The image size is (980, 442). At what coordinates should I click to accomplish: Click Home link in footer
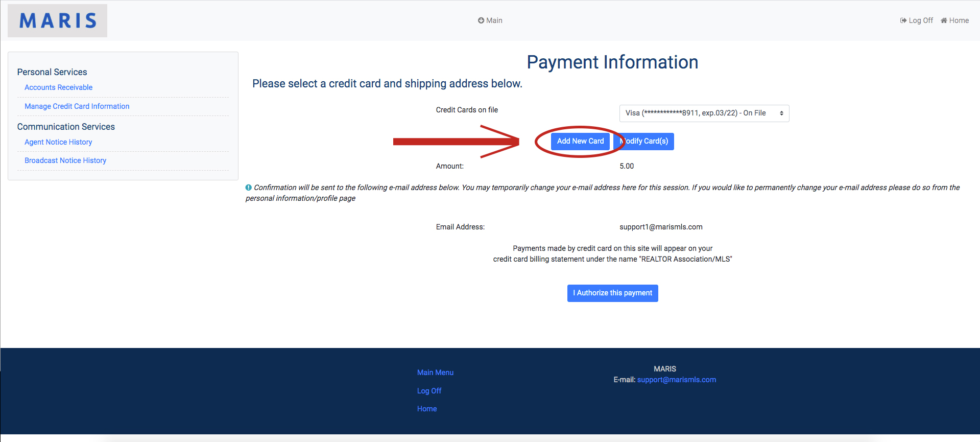click(427, 409)
